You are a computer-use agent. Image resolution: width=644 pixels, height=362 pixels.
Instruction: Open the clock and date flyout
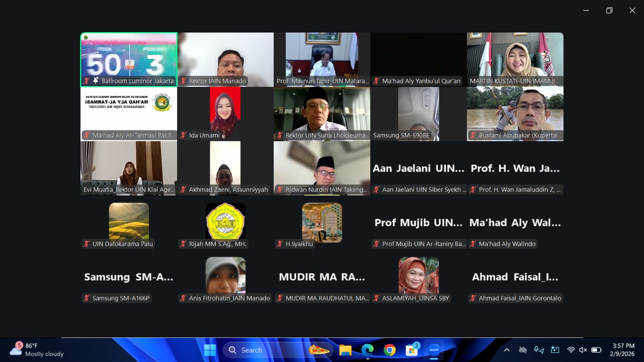623,350
